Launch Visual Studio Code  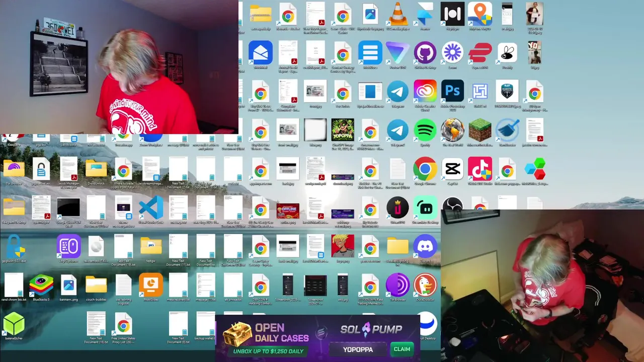tap(151, 208)
